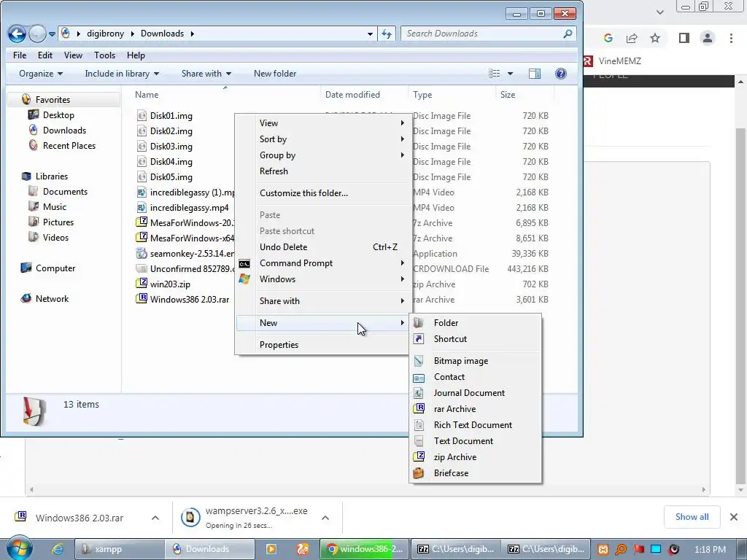This screenshot has width=747, height=560.
Task: Open the Chrome profile avatar icon
Action: (708, 38)
